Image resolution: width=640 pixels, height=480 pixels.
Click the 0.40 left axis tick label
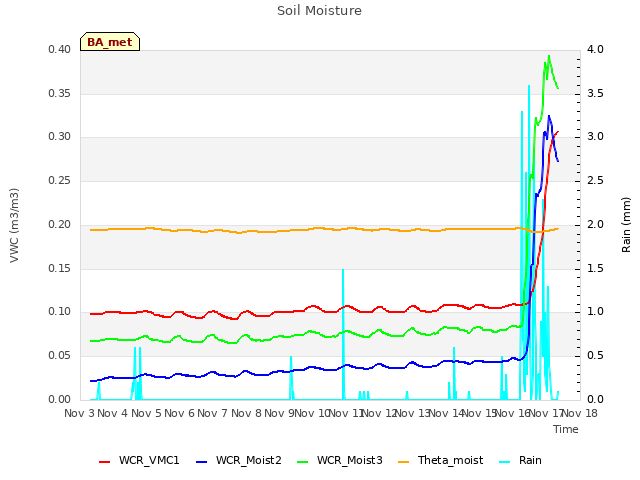click(x=60, y=49)
